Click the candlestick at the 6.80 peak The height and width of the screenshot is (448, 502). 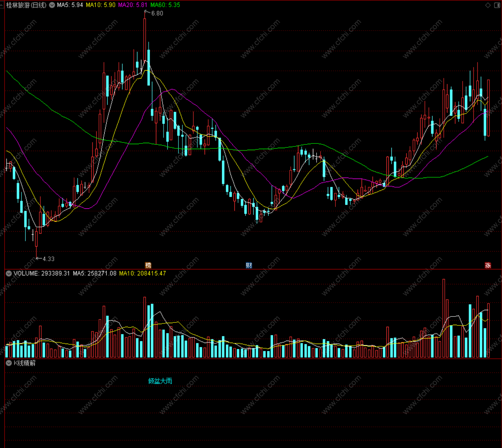(x=145, y=40)
